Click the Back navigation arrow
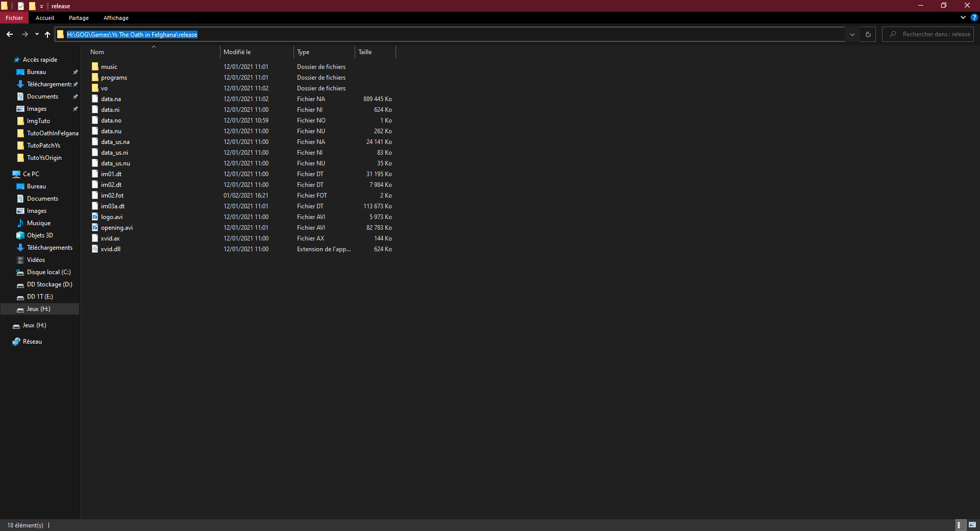The image size is (980, 531). point(10,34)
